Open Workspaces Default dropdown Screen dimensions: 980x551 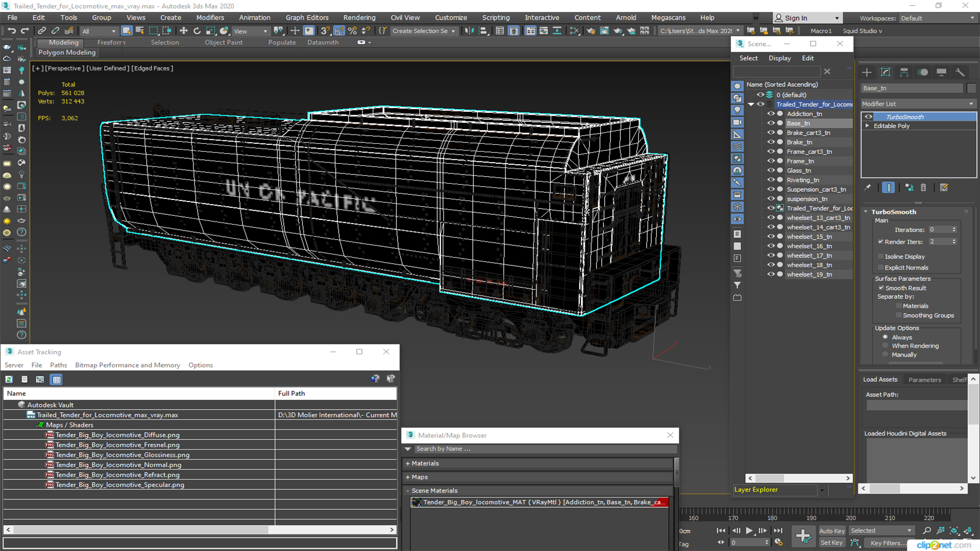point(938,18)
